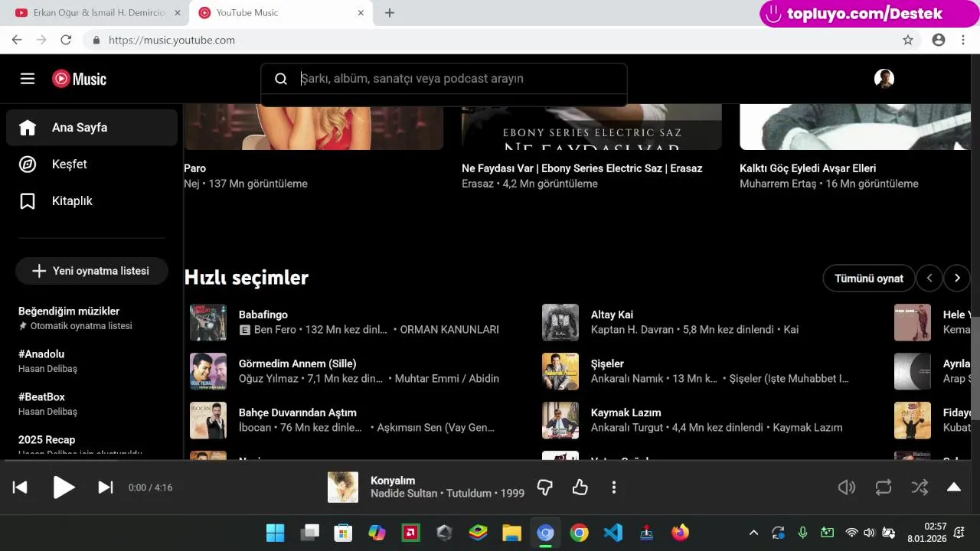Skip to the next track

(106, 487)
